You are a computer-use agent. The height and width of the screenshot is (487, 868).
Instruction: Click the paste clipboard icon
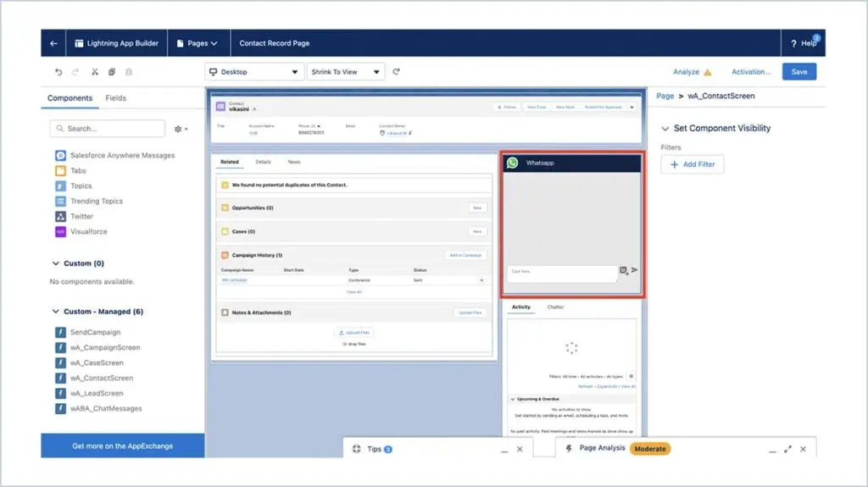pyautogui.click(x=129, y=72)
